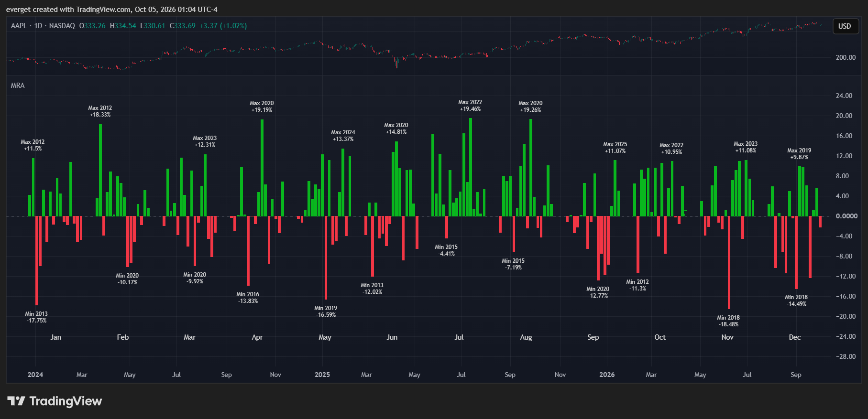Click the USD currency button
The image size is (868, 419).
coord(845,26)
